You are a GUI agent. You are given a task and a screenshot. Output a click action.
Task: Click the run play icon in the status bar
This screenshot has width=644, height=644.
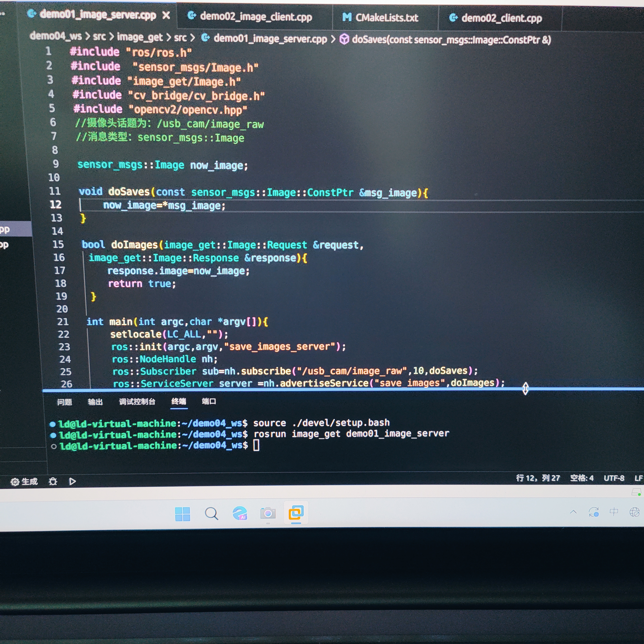72,482
